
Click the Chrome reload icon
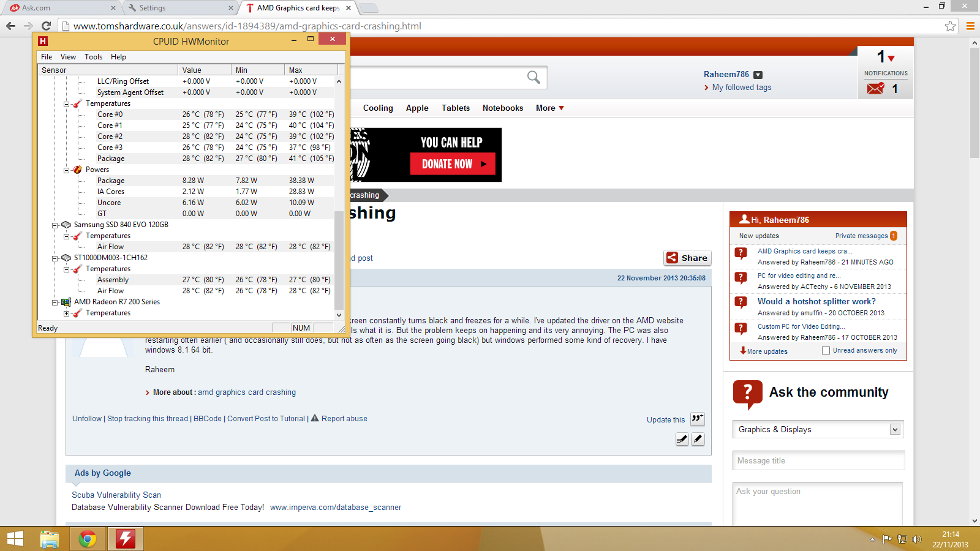click(46, 26)
